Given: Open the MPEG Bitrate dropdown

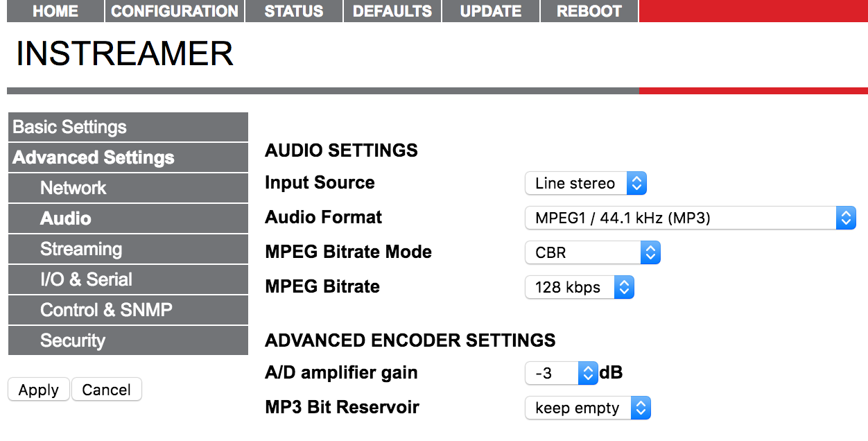Looking at the screenshot, I should click(x=580, y=287).
